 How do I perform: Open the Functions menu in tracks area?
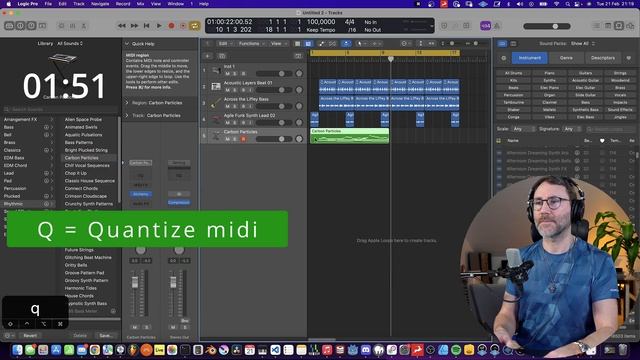pyautogui.click(x=251, y=43)
